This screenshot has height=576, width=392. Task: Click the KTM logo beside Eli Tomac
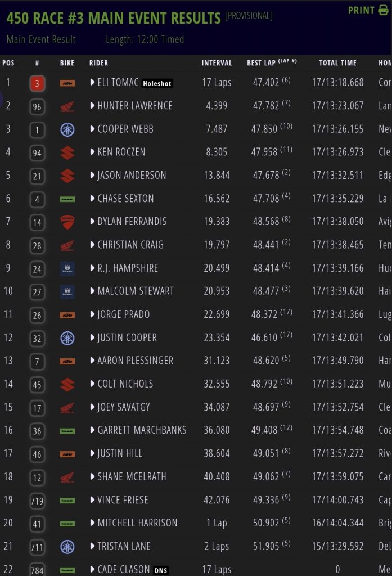[x=67, y=83]
